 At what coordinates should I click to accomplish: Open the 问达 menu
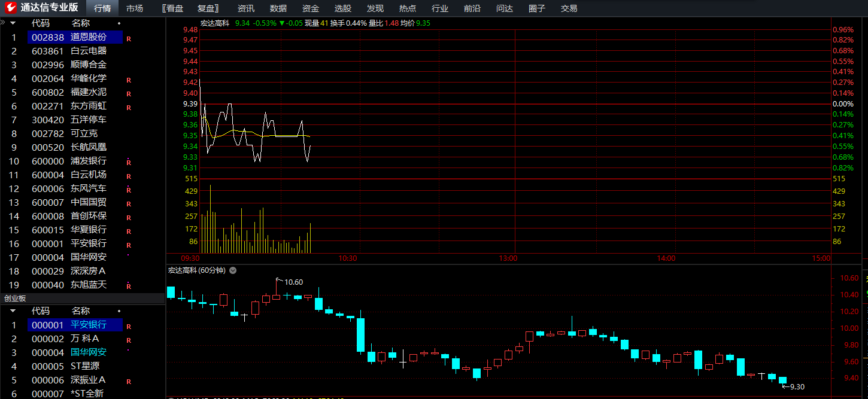pos(505,8)
